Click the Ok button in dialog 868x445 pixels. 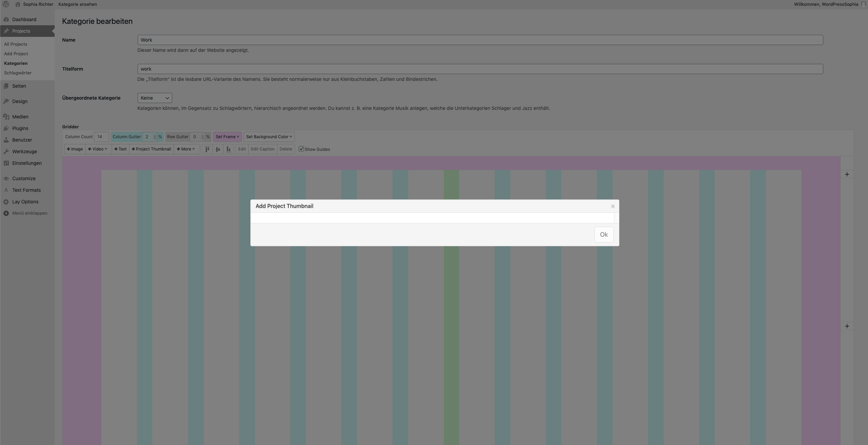[x=604, y=234]
